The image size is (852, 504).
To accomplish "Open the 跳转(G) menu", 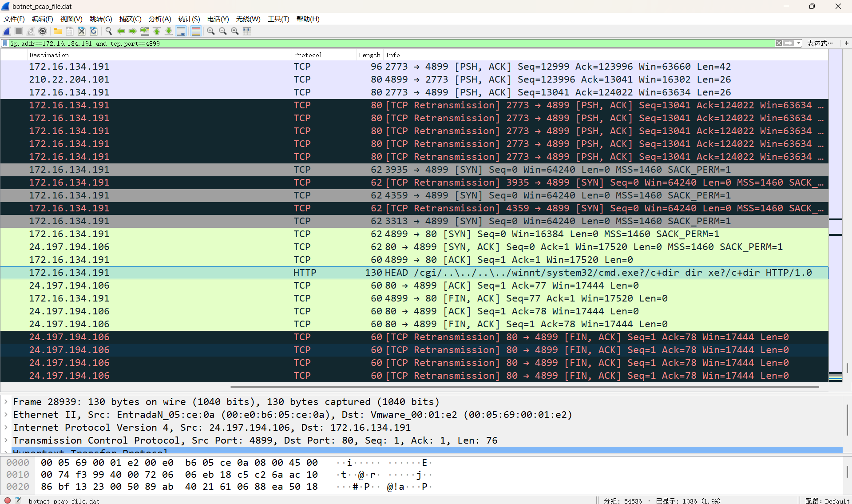I will click(101, 19).
